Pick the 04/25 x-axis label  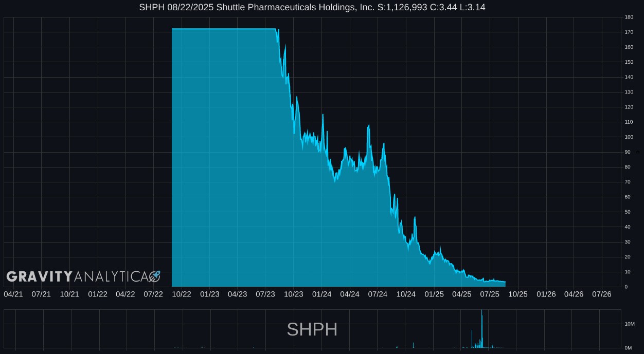462,294
